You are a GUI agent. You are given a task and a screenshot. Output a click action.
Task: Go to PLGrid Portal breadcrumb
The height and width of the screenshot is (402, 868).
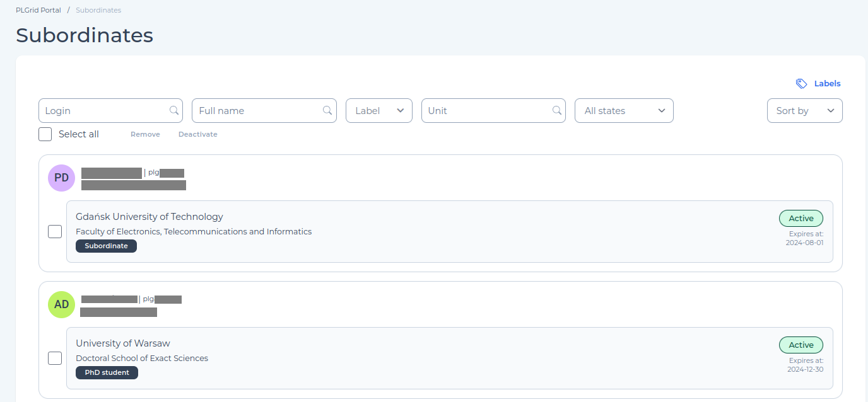click(38, 10)
